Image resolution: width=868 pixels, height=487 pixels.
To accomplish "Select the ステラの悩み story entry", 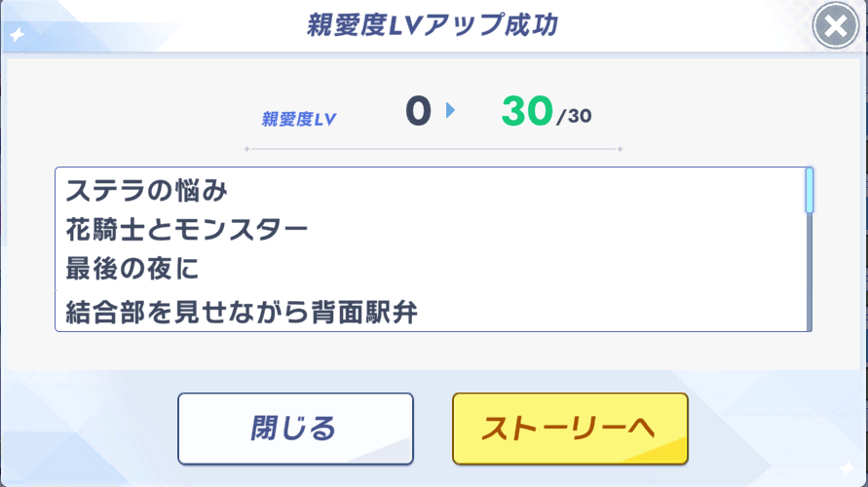I will click(146, 186).
